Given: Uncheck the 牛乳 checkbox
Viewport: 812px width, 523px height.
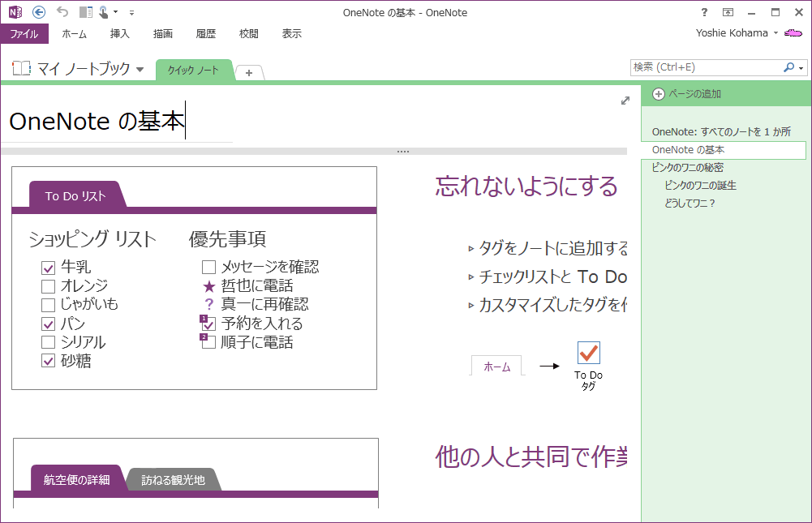Looking at the screenshot, I should coord(48,268).
